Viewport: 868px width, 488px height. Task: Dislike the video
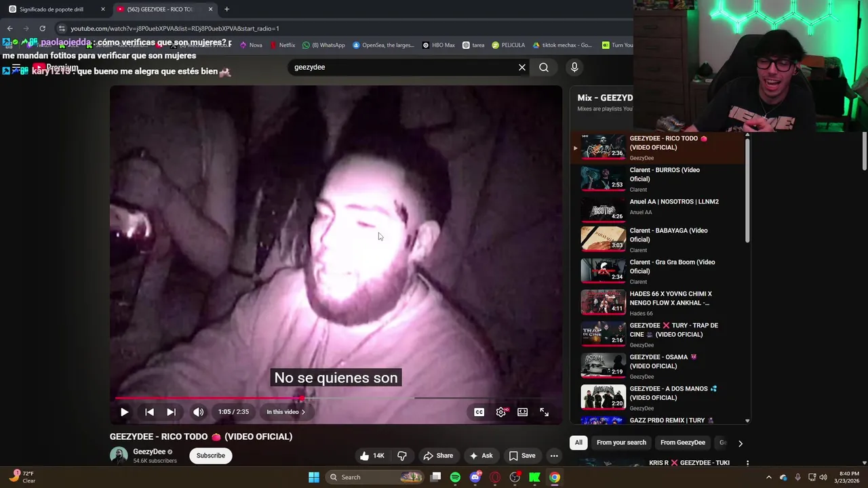tap(402, 455)
